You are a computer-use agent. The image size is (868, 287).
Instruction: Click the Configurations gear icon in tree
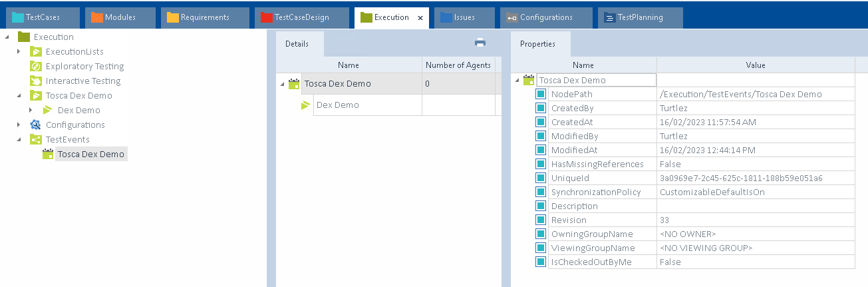click(36, 125)
